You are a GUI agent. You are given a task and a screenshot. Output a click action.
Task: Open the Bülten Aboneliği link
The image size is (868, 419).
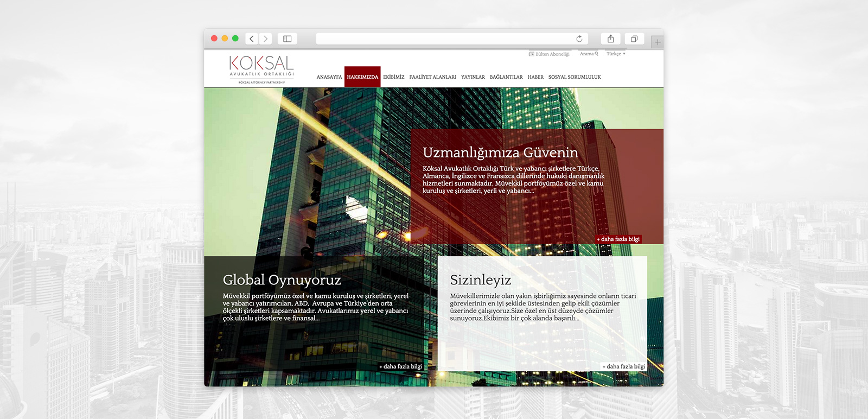coord(550,54)
